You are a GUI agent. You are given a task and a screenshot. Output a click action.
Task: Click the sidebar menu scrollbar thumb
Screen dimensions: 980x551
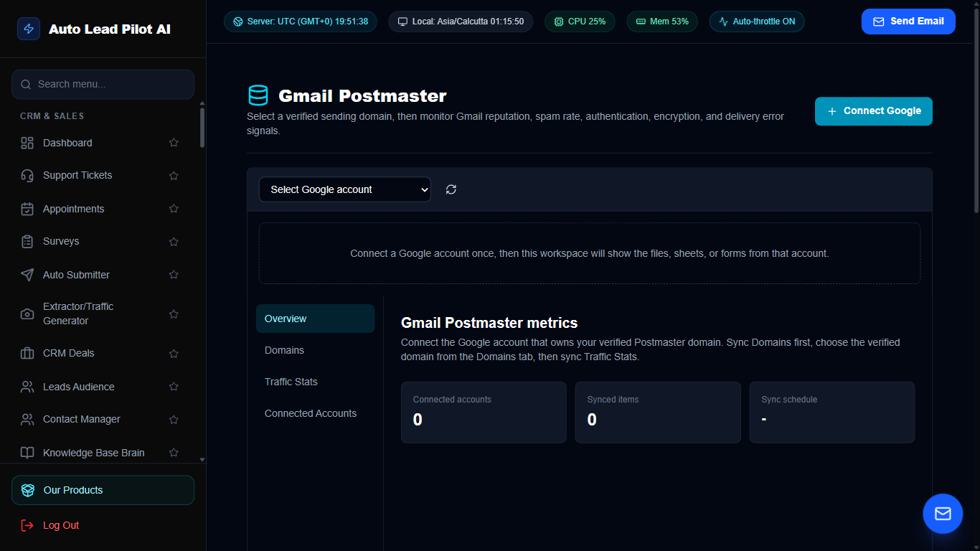(x=202, y=128)
